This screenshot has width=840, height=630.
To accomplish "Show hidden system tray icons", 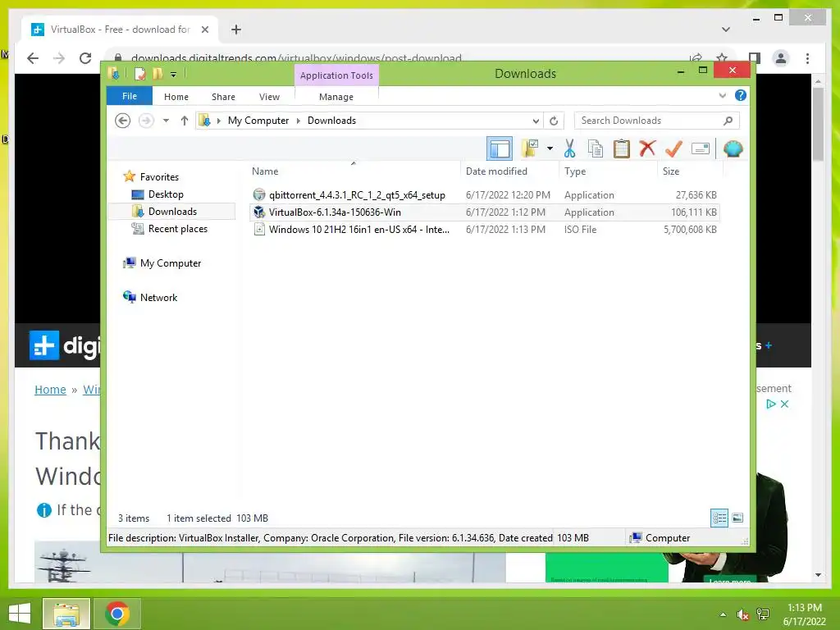I will (723, 614).
